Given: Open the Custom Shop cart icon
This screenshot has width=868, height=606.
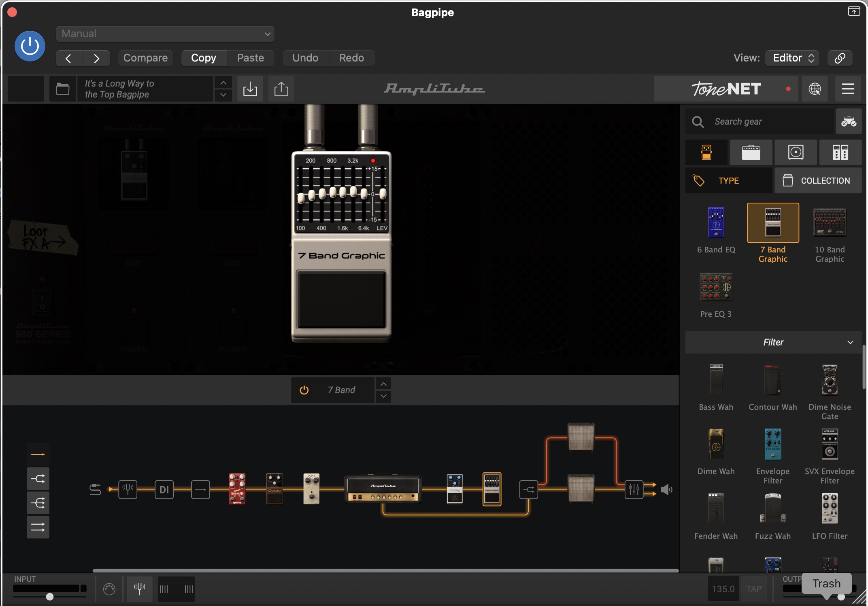Looking at the screenshot, I should pyautogui.click(x=849, y=121).
